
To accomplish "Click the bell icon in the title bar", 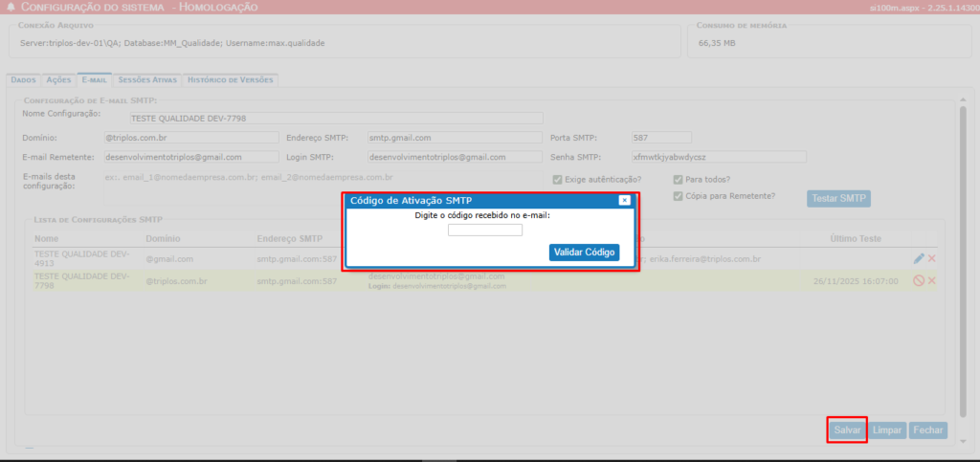I will [11, 7].
